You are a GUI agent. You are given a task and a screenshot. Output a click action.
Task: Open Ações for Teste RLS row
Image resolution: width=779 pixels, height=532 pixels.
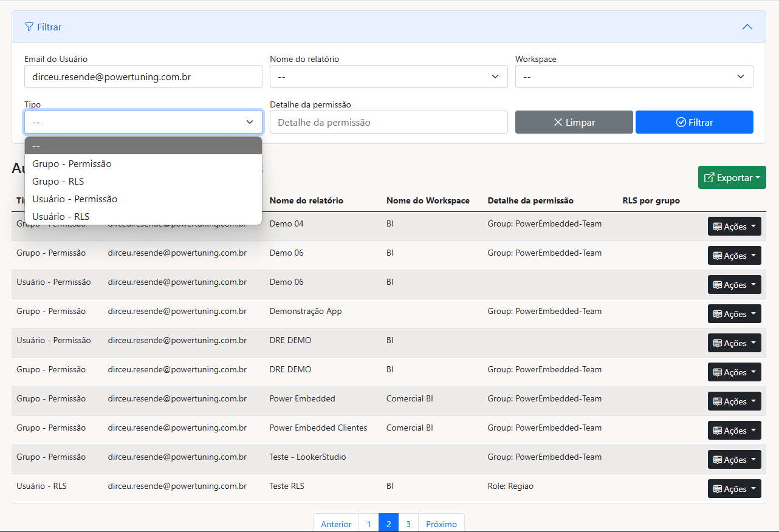click(x=734, y=489)
